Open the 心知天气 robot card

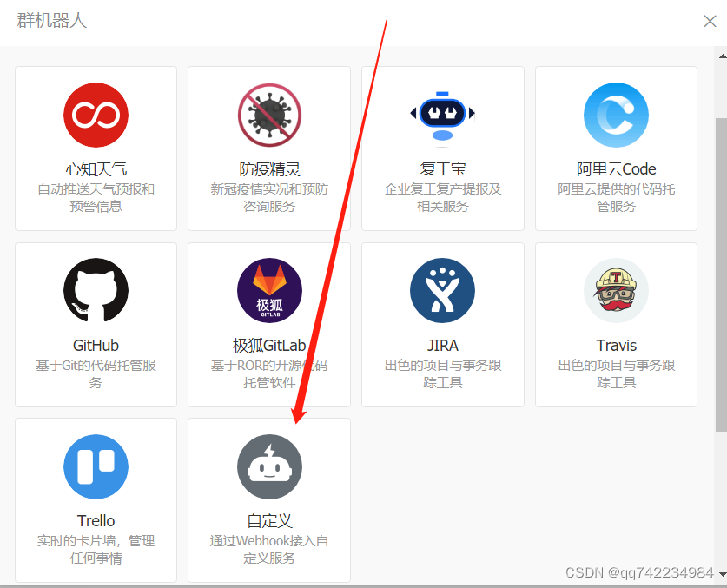96,148
